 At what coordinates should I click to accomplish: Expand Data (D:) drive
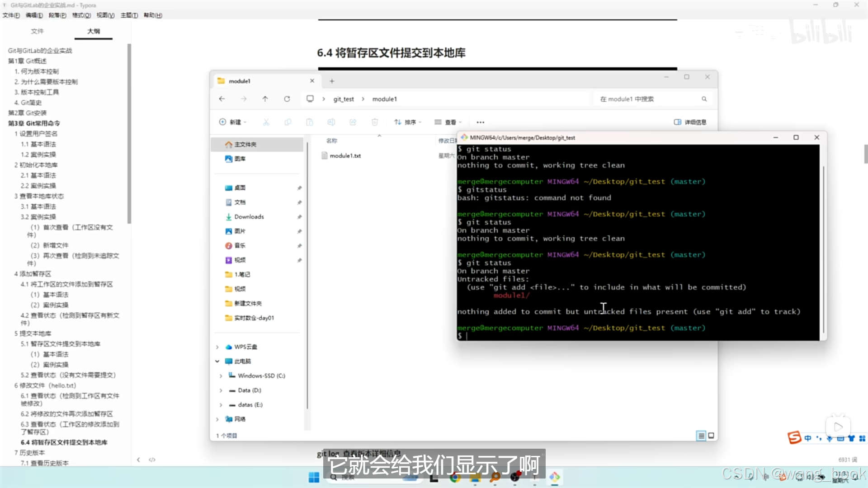221,390
